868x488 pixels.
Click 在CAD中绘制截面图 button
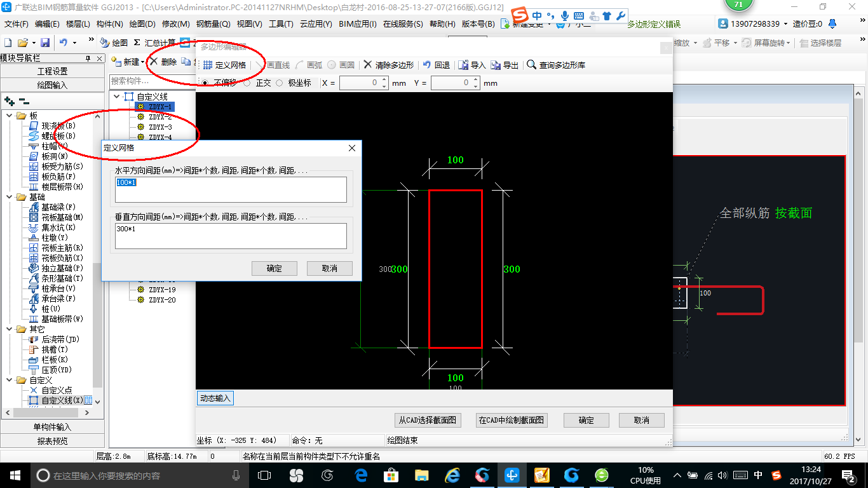[x=512, y=420]
